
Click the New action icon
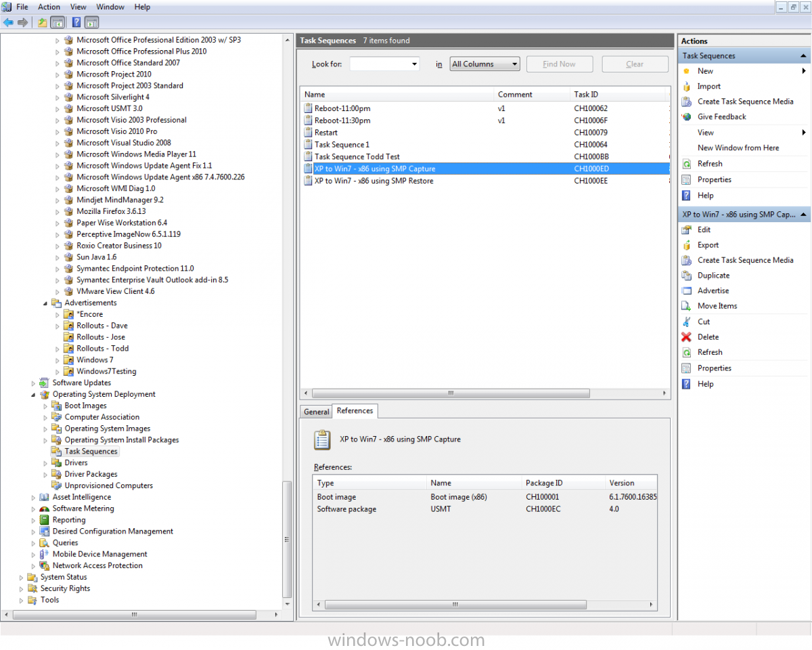pyautogui.click(x=686, y=71)
